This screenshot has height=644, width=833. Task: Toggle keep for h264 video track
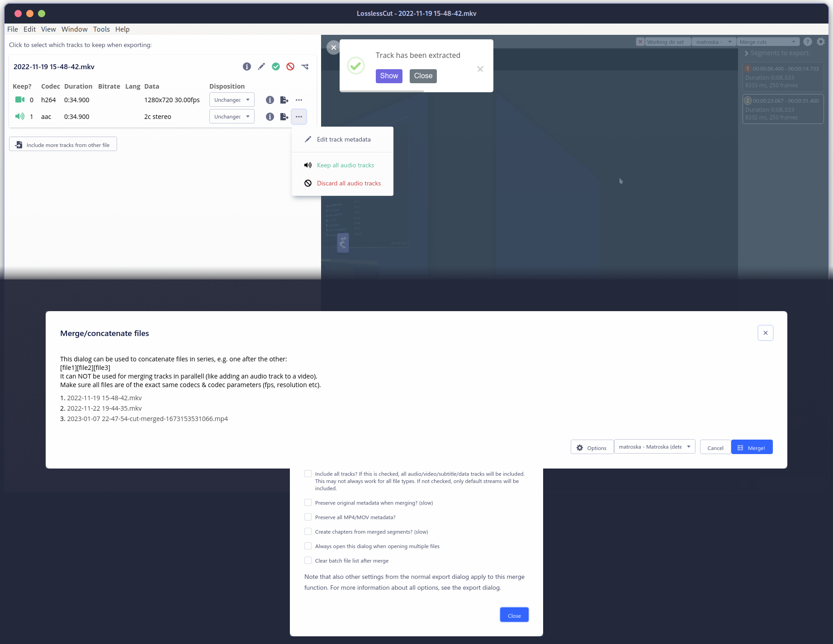(x=20, y=99)
